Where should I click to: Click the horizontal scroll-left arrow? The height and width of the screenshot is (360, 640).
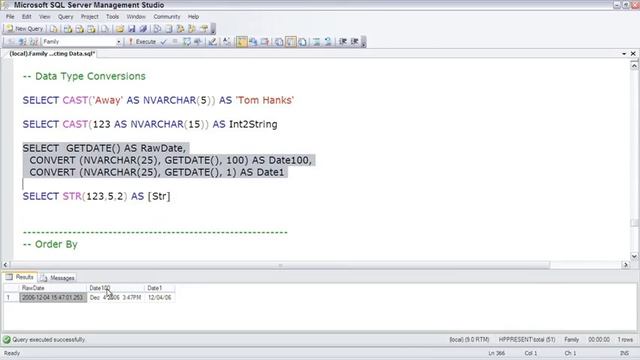point(5,265)
